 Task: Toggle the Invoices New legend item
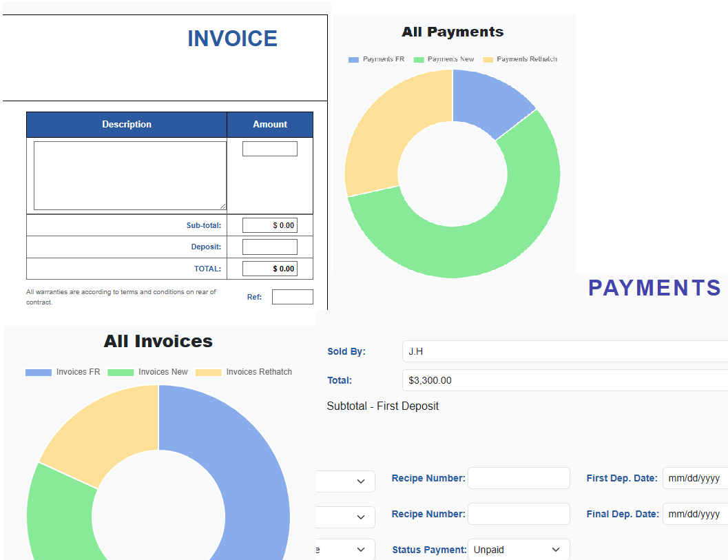pyautogui.click(x=147, y=372)
